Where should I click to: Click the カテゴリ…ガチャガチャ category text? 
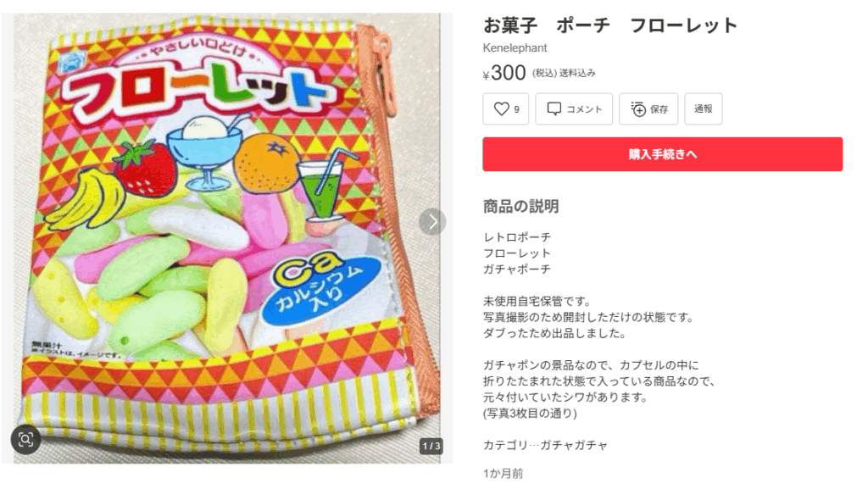tap(545, 445)
